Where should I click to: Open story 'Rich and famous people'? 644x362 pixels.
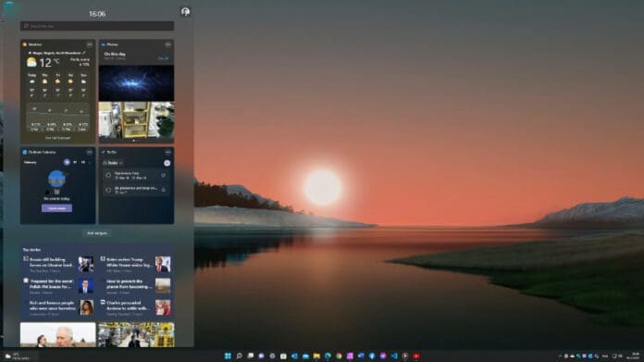58,307
